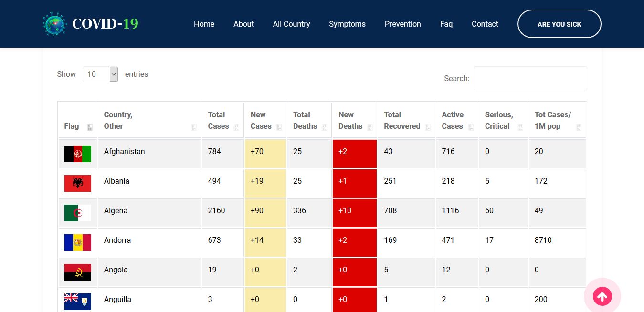Go to the Symptoms menu item
Image resolution: width=644 pixels, height=312 pixels.
point(347,24)
